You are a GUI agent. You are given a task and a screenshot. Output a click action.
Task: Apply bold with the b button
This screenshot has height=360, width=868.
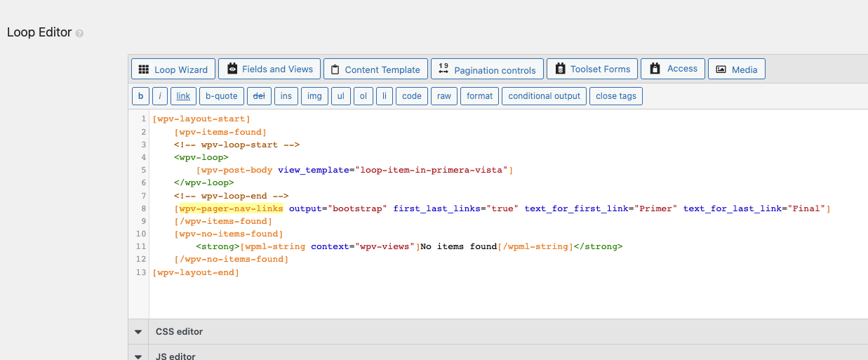click(140, 96)
